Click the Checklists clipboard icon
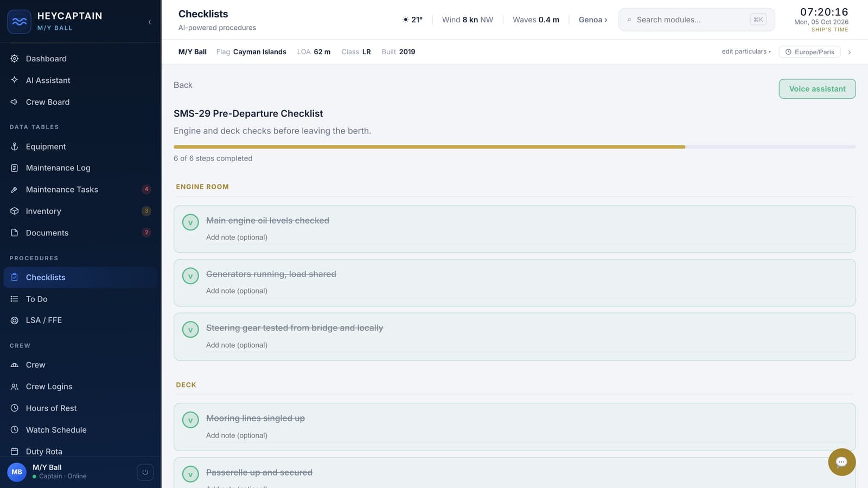The image size is (868, 488). pos(15,277)
